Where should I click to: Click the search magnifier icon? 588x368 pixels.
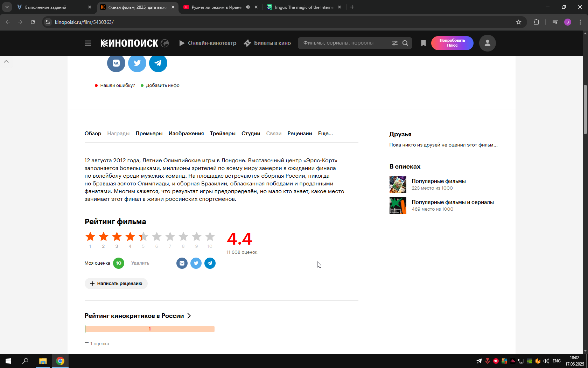(x=405, y=43)
